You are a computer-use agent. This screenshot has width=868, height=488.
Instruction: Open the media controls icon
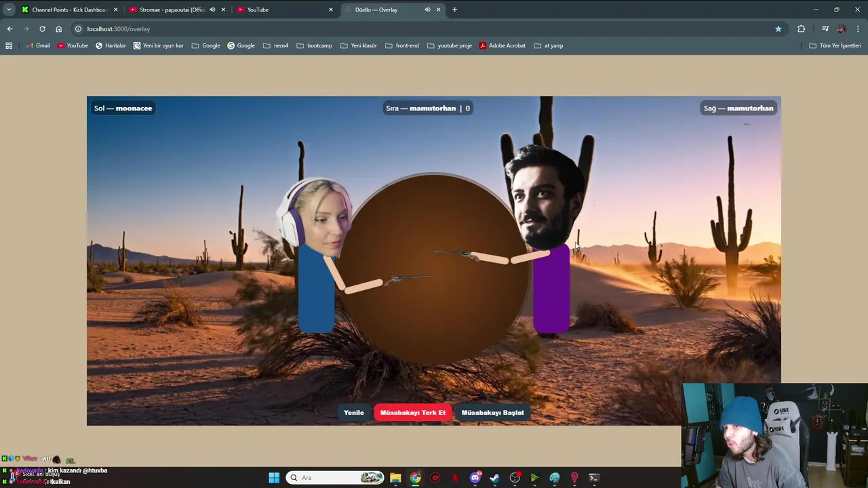click(825, 29)
